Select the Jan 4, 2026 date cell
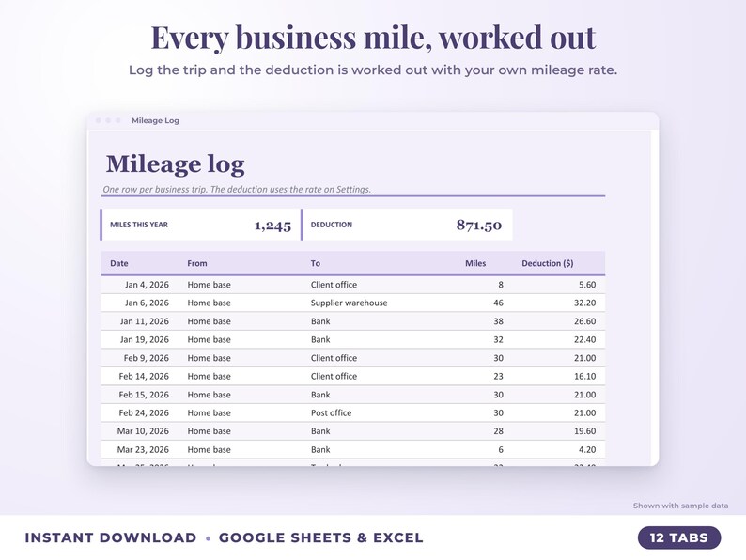This screenshot has height=560, width=746. pyautogui.click(x=147, y=285)
